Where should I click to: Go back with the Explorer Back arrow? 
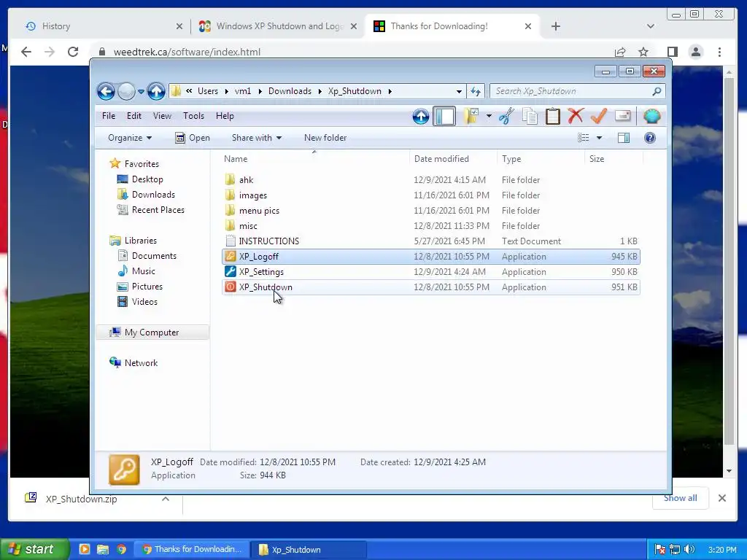pyautogui.click(x=106, y=91)
